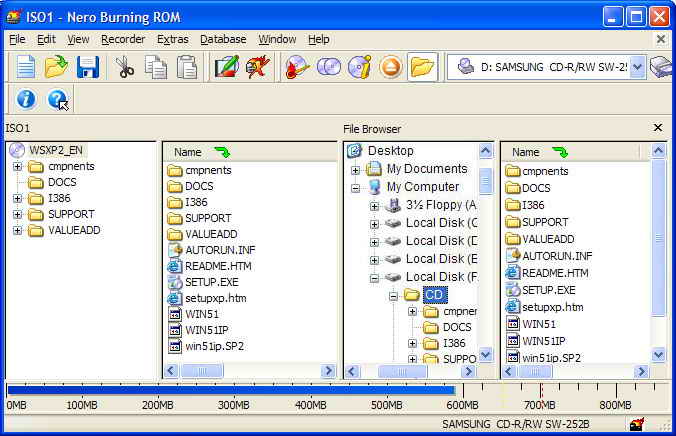Select AUTORUN.INF in ISO1 file list

coord(220,250)
